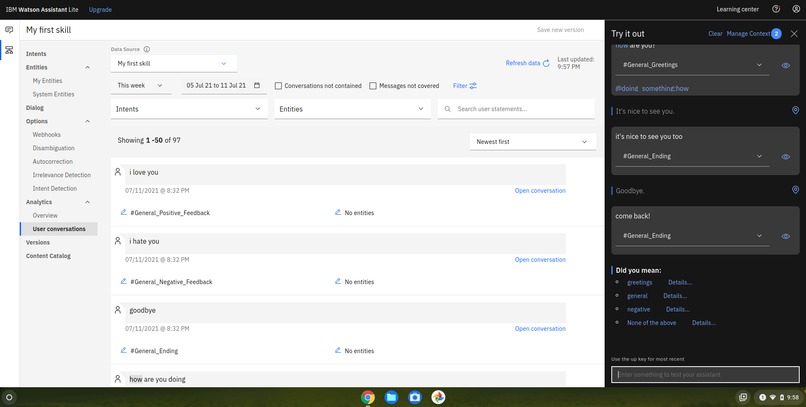Screen dimensions: 806x407
Task: Open Details for 'negative' suggestion
Action: pyautogui.click(x=677, y=309)
